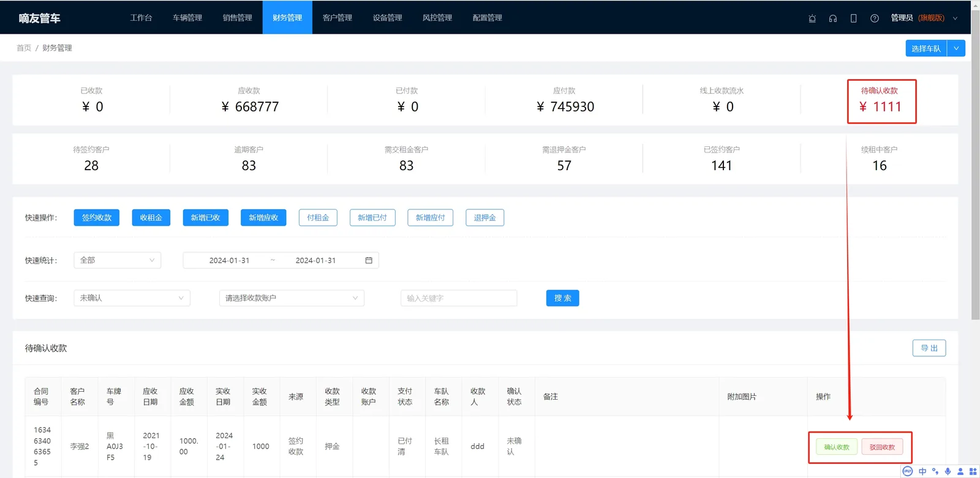Open the 风控管理 menu
Image resolution: width=980 pixels, height=478 pixels.
pos(437,18)
